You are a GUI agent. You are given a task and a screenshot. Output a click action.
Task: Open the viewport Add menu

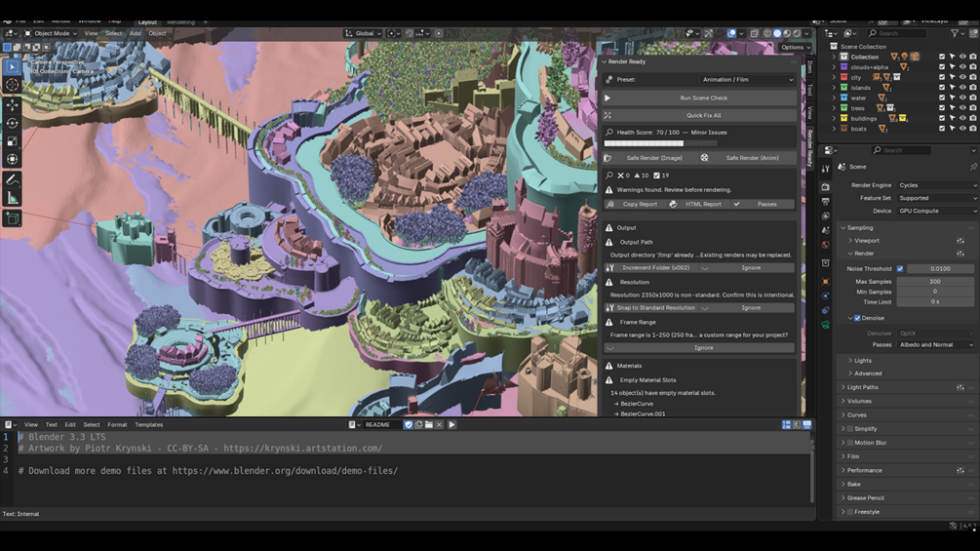tap(135, 34)
